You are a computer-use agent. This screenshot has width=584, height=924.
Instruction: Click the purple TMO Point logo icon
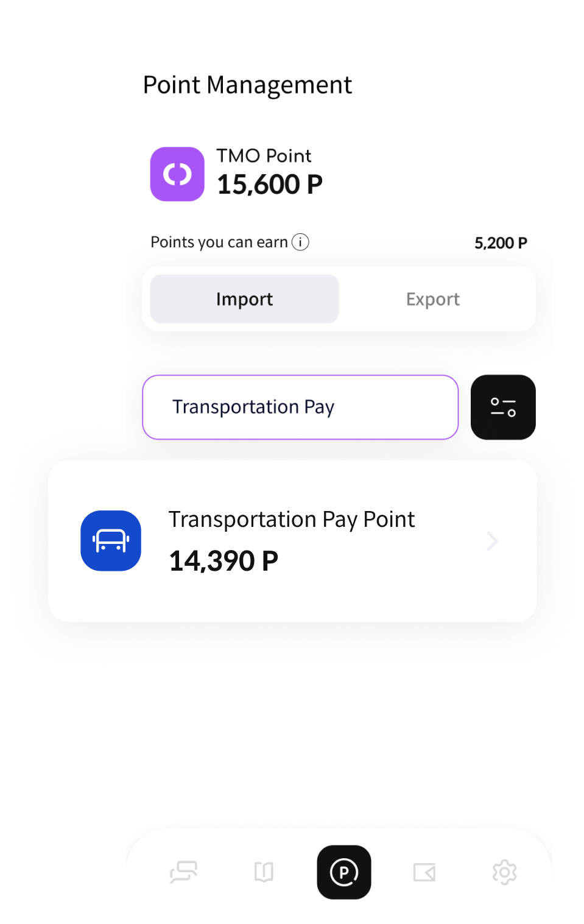(x=177, y=174)
